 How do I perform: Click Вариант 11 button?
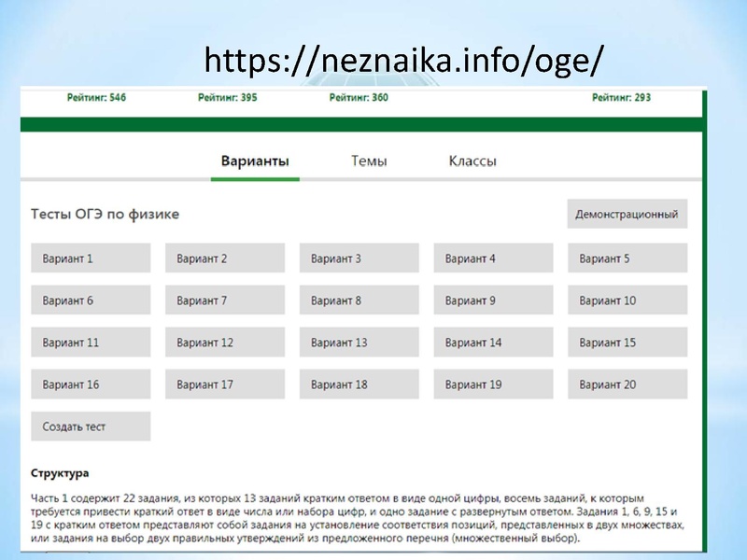[91, 343]
